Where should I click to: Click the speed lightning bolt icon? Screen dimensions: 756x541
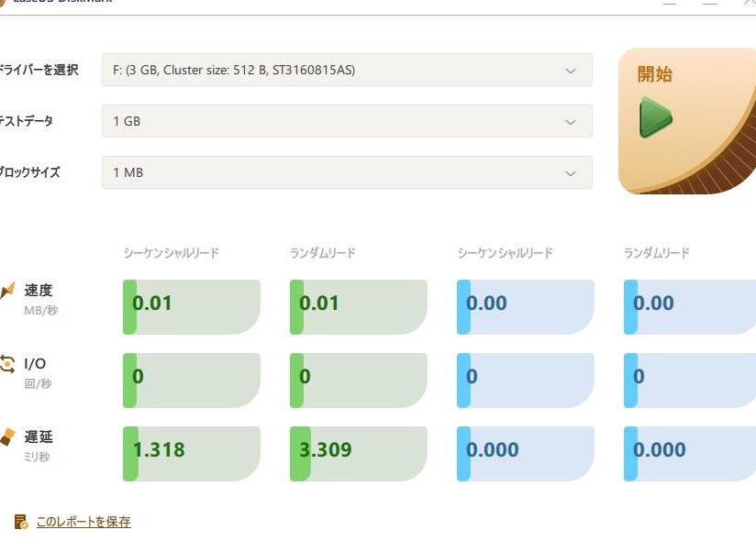pos(7,293)
